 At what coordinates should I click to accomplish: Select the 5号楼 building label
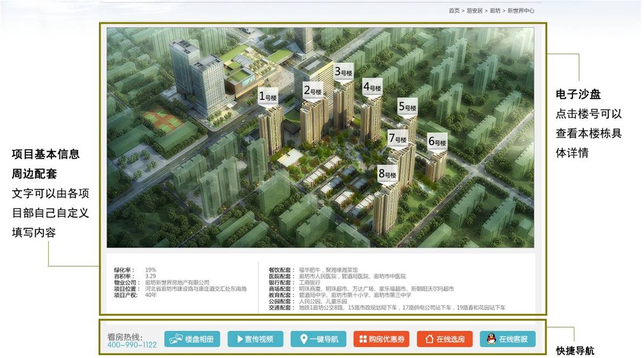407,107
